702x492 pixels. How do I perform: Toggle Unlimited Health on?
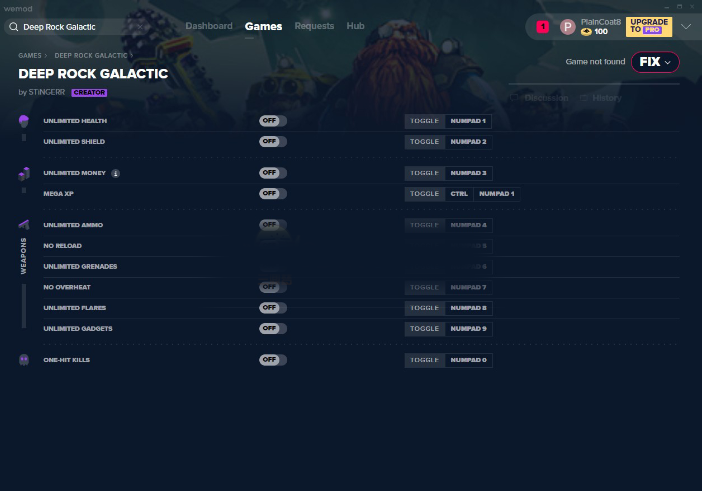click(x=273, y=121)
